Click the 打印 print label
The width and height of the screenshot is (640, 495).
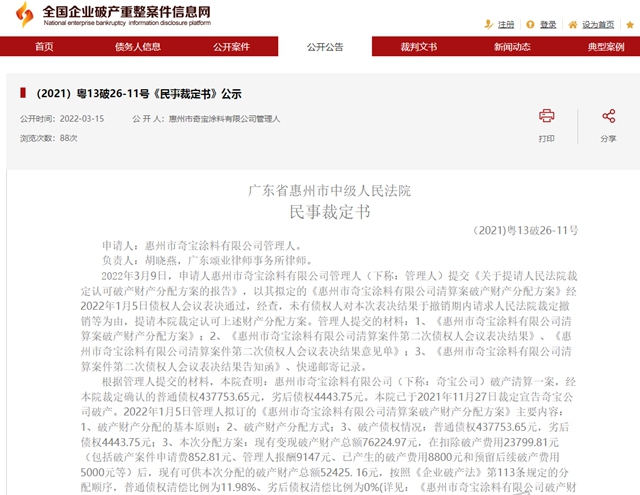[547, 139]
